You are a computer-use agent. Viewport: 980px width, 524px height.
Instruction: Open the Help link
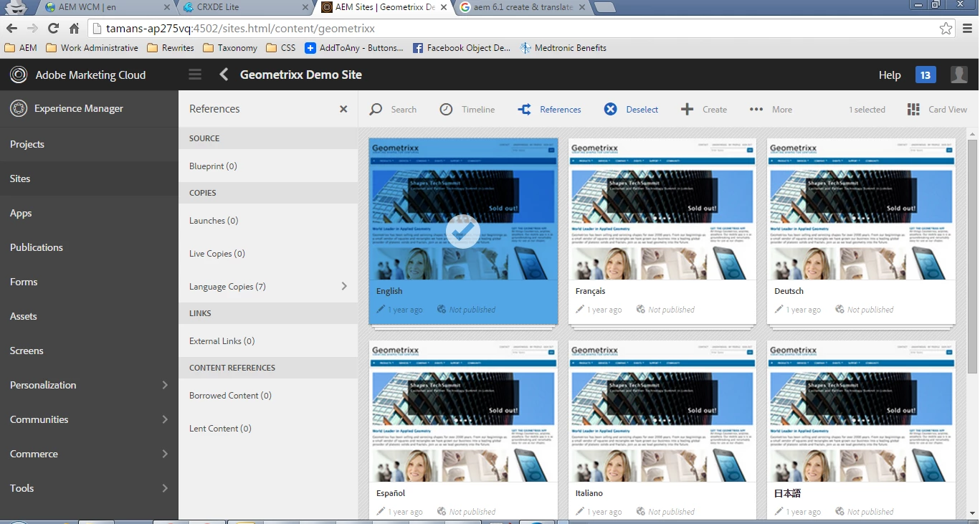890,75
